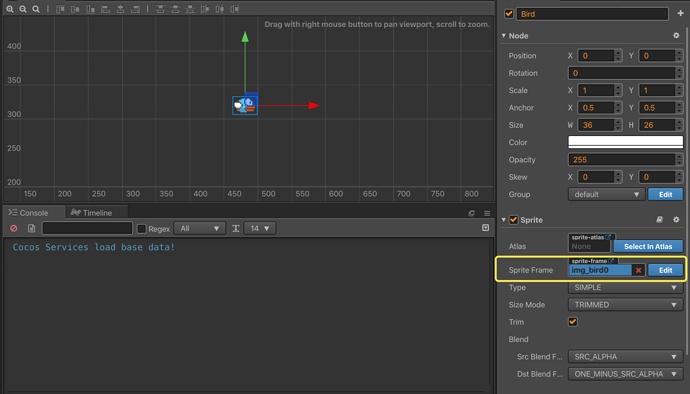This screenshot has width=690, height=394.
Task: Click the zoom in magnifier icon
Action: coord(10,9)
